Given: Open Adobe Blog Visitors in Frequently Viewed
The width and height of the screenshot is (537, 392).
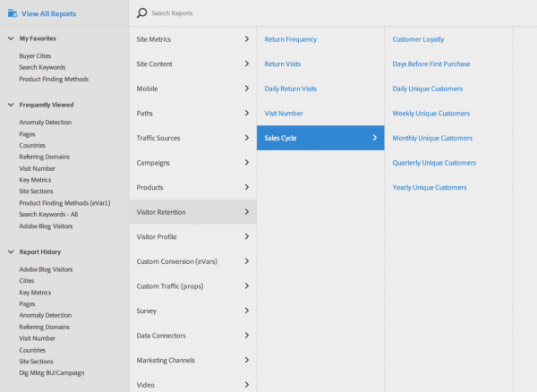Looking at the screenshot, I should 46,226.
